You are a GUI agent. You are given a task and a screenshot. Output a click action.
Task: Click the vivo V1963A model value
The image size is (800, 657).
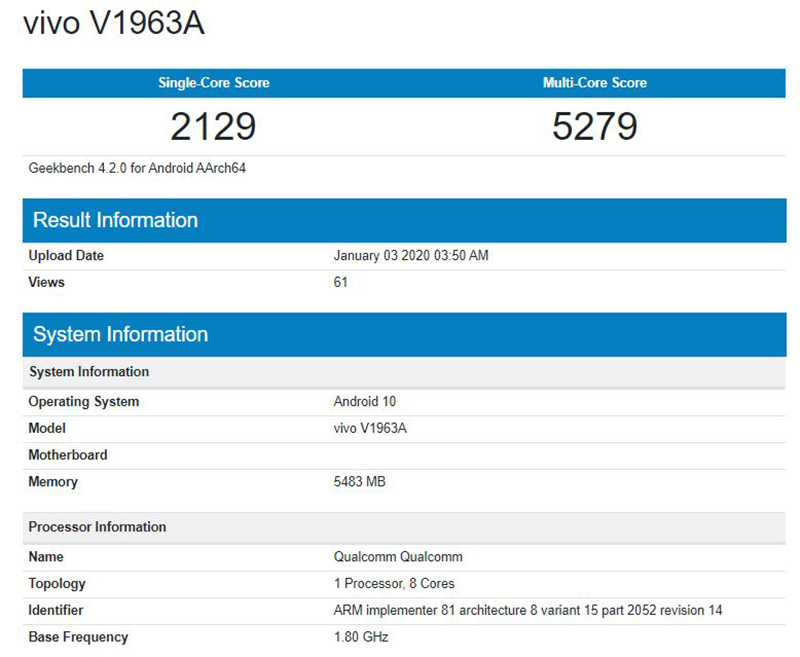tap(370, 428)
